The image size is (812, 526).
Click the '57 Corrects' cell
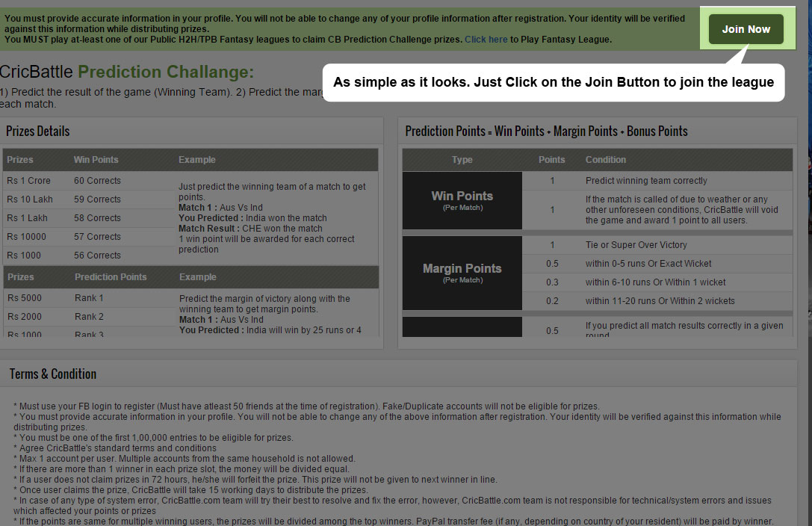(x=97, y=237)
